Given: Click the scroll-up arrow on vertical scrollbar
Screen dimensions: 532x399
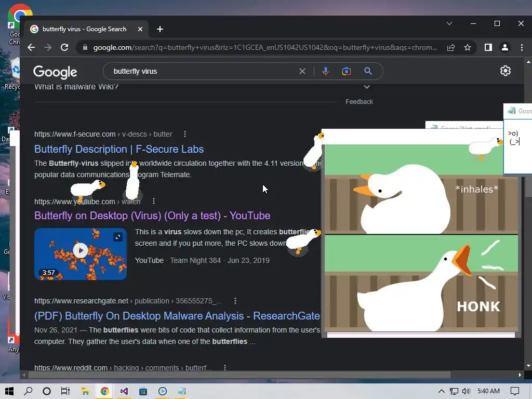Looking at the screenshot, I should click(528, 62).
